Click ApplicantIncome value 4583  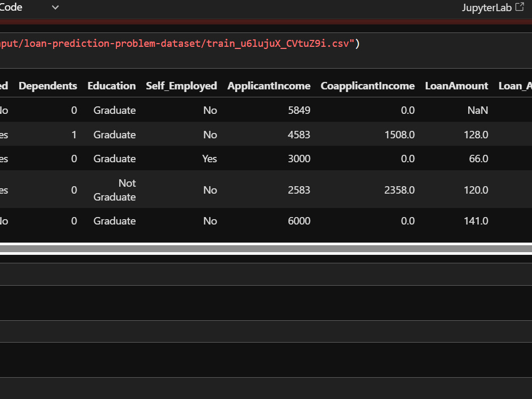point(299,135)
